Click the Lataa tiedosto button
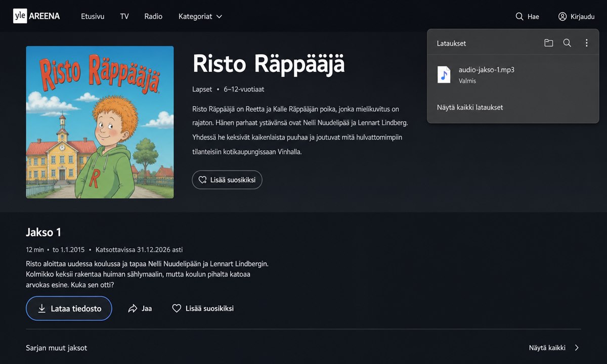 [69, 308]
